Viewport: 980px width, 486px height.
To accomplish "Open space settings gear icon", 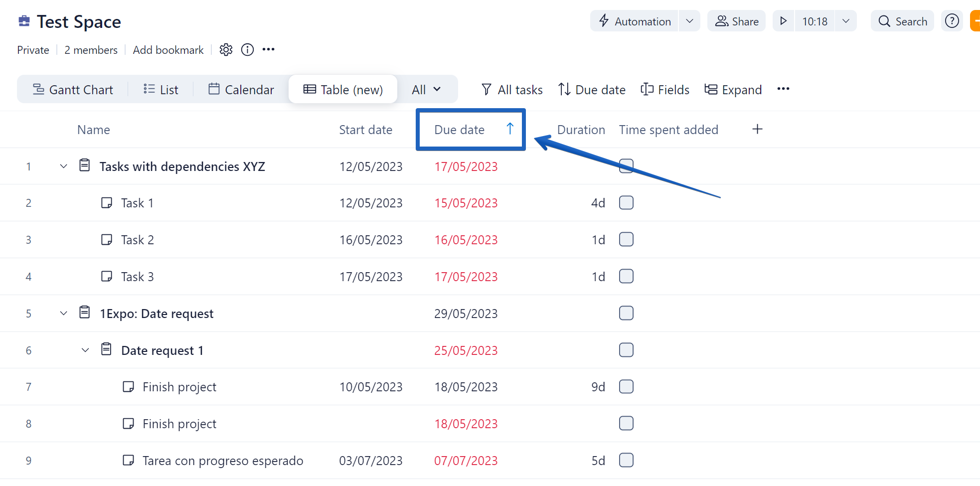I will pos(226,50).
